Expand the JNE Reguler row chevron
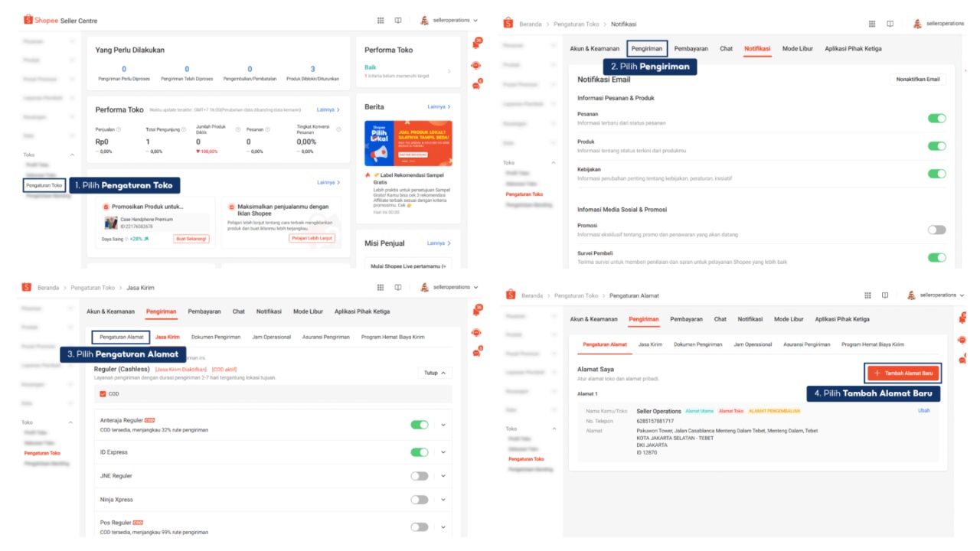 pyautogui.click(x=443, y=476)
